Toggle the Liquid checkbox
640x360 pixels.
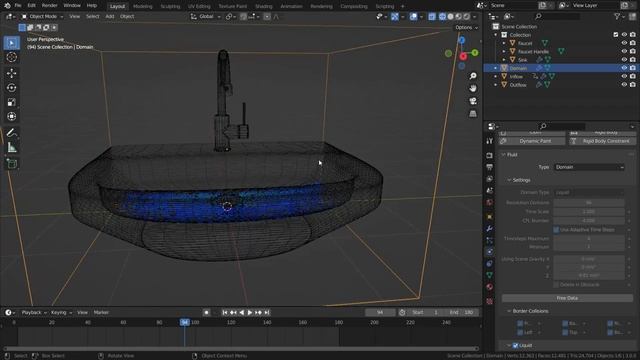point(516,345)
